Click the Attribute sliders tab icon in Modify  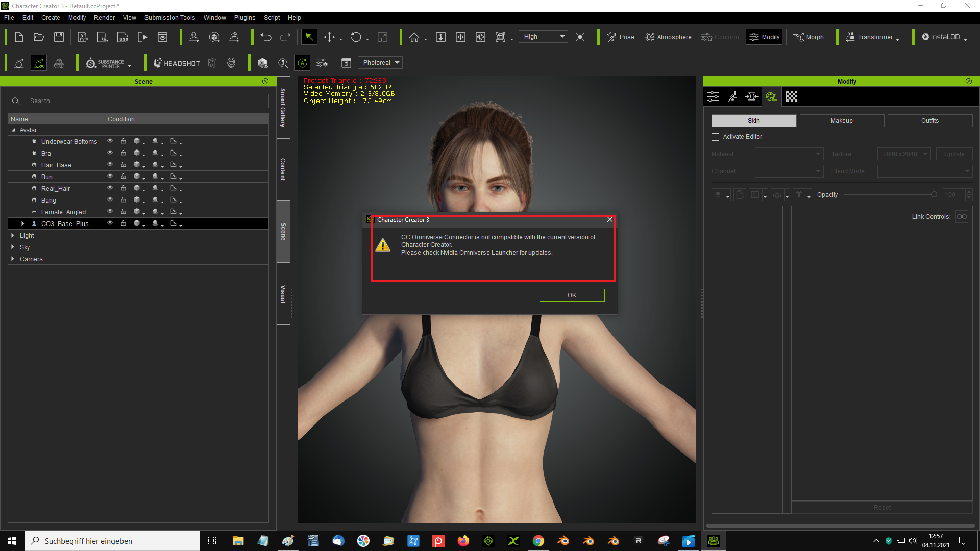[713, 96]
